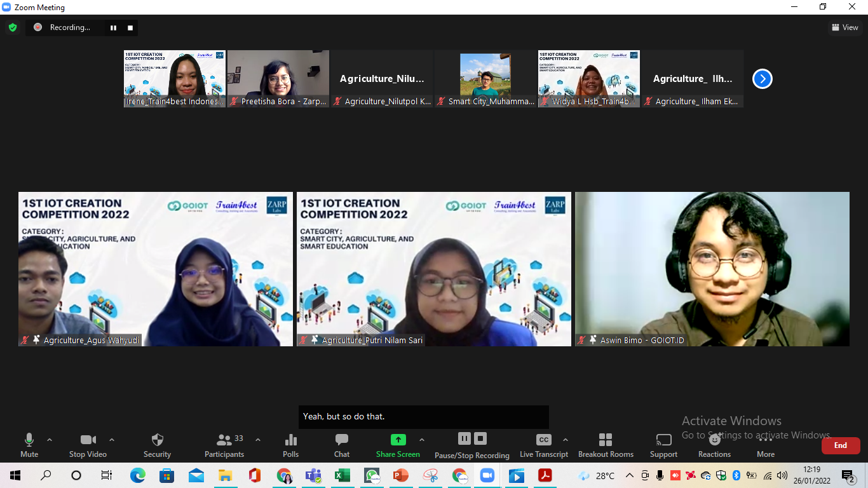Open the Chat panel
The height and width of the screenshot is (488, 868).
click(342, 440)
